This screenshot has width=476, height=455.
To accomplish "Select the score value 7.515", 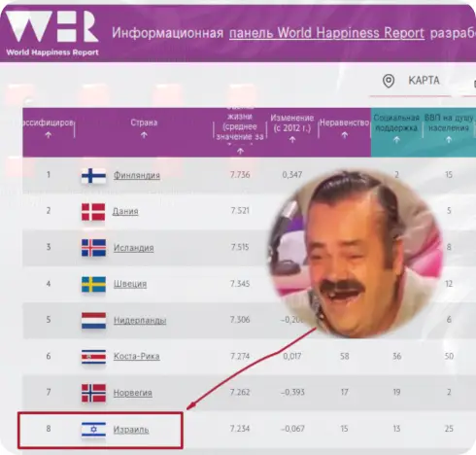I will [240, 247].
